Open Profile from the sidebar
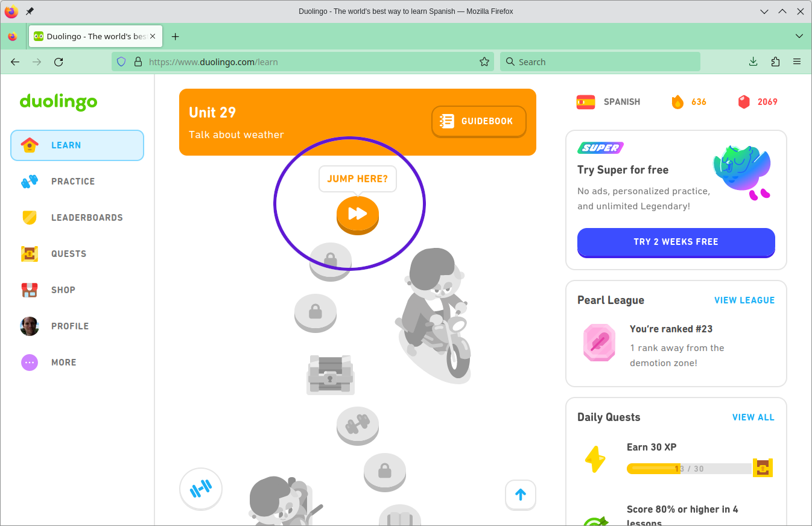This screenshot has width=812, height=526. pyautogui.click(x=77, y=326)
